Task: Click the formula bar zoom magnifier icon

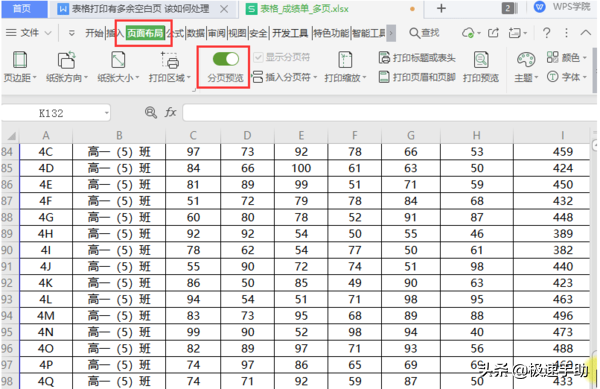Action: 151,112
